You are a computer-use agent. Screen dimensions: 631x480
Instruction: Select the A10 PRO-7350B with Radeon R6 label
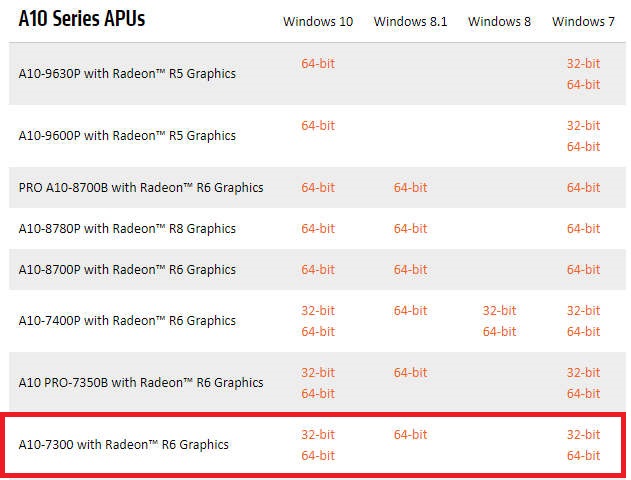click(141, 383)
